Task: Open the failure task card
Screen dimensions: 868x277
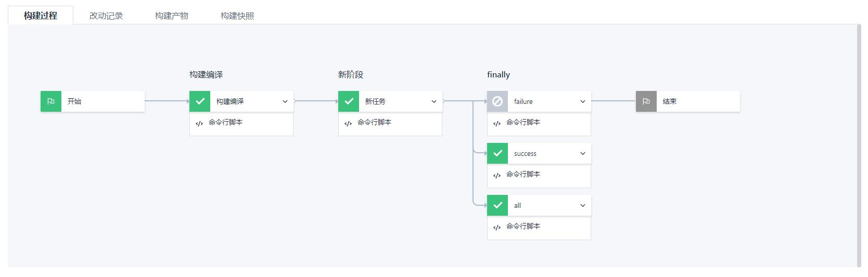Action: (x=539, y=101)
